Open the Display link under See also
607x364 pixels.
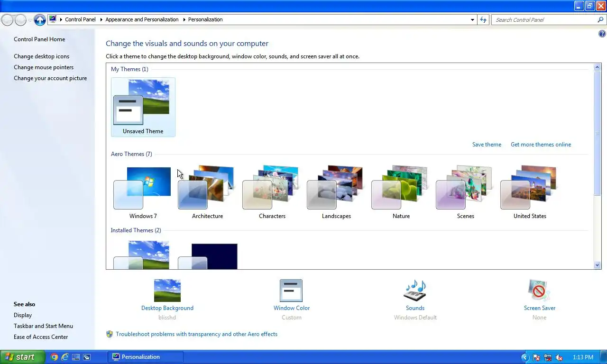[23, 315]
